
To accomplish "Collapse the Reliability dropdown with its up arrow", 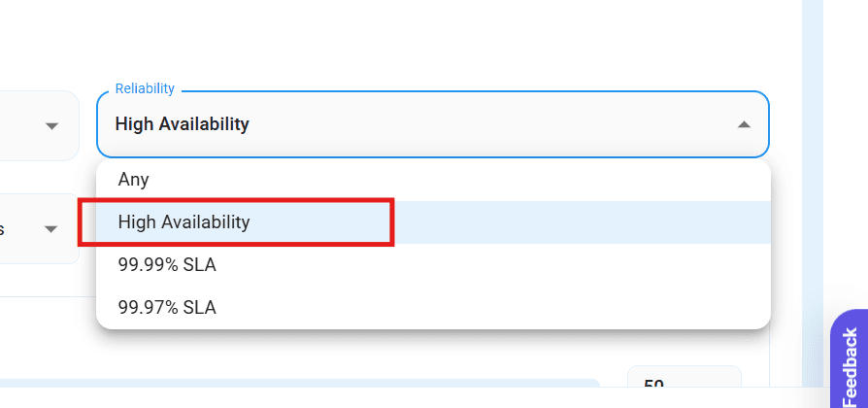I will [x=744, y=125].
